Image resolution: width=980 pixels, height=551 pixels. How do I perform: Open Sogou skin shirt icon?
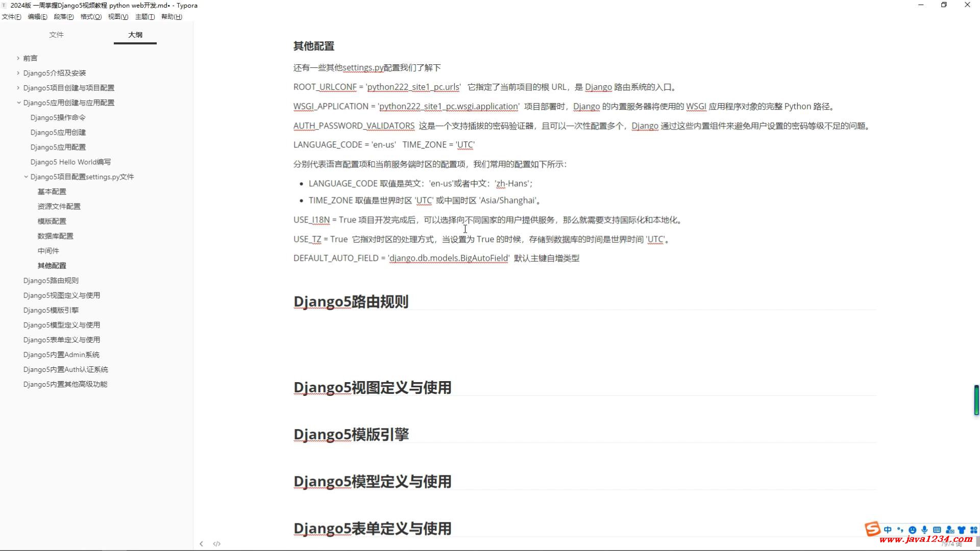click(x=962, y=530)
